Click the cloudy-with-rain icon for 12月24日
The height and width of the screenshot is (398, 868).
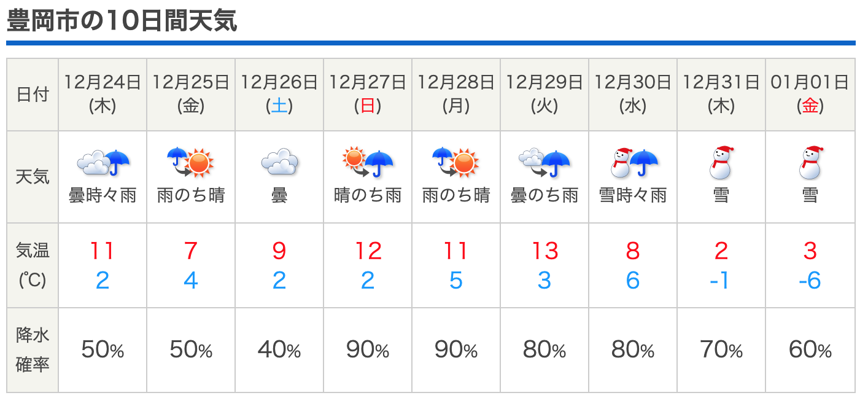tap(103, 163)
